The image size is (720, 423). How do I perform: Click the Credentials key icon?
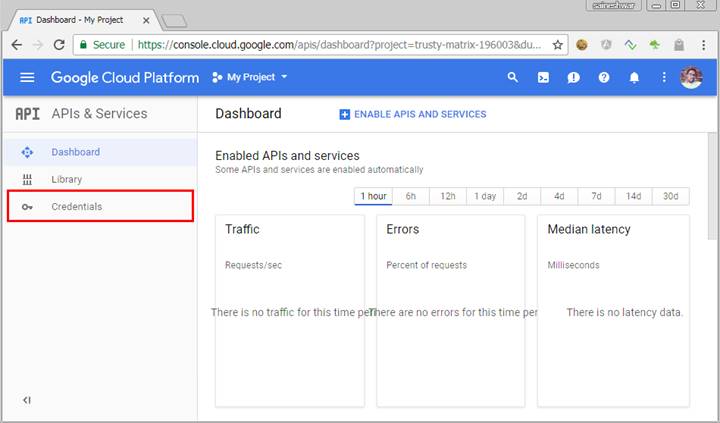coord(27,207)
